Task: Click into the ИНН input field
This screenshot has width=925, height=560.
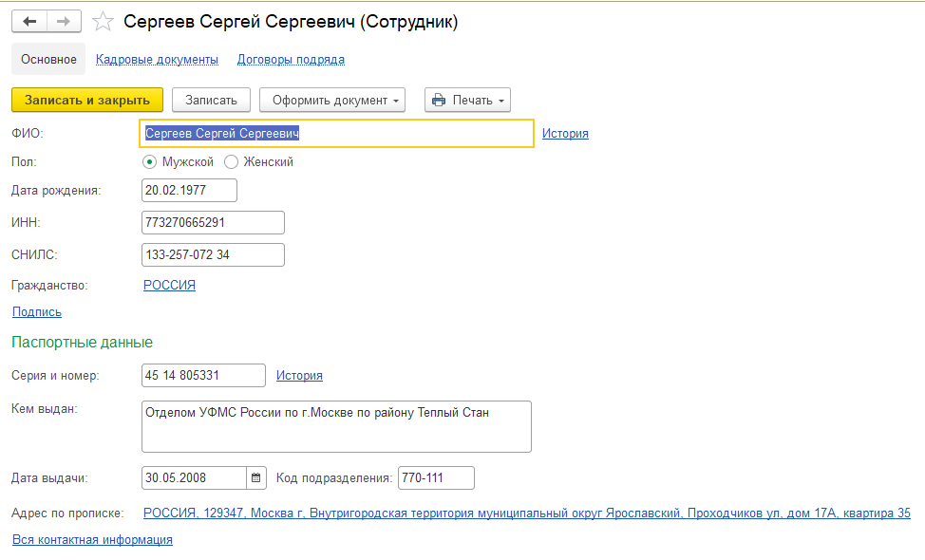Action: pyautogui.click(x=212, y=222)
